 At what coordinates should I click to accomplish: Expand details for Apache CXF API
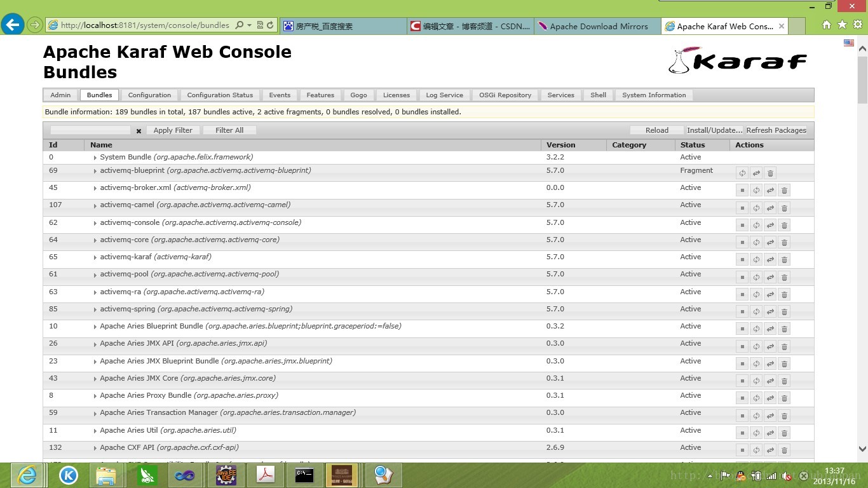point(95,448)
